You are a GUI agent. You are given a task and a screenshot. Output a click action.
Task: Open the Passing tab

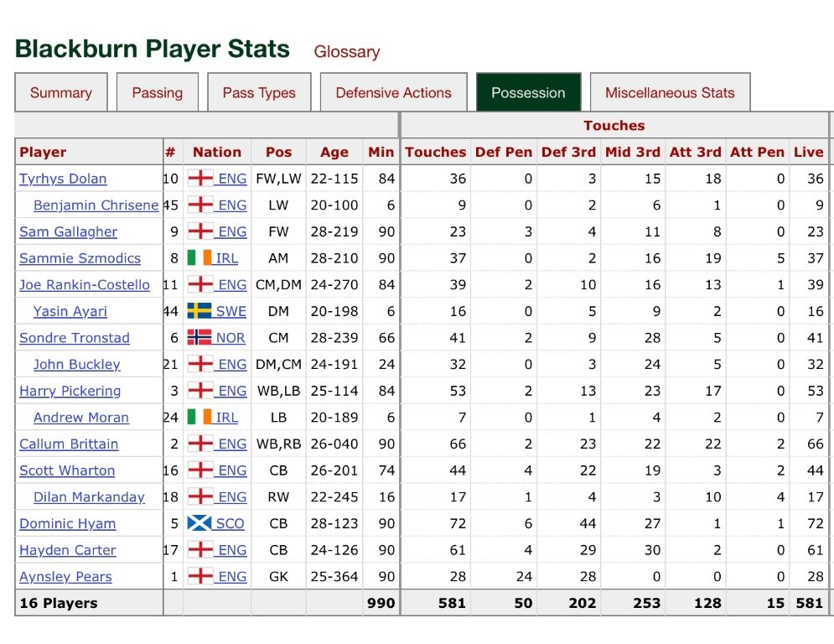157,93
